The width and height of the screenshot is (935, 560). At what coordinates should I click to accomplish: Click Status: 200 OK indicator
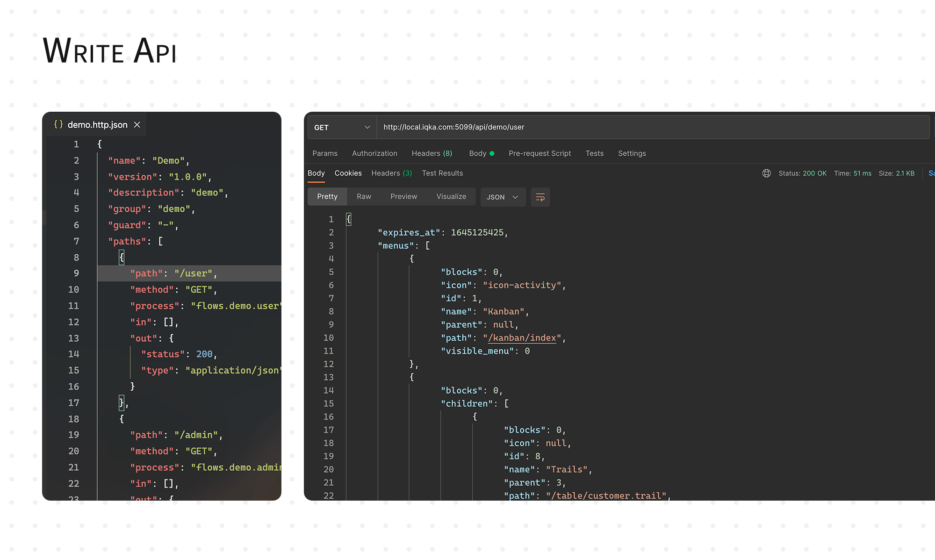pos(802,173)
